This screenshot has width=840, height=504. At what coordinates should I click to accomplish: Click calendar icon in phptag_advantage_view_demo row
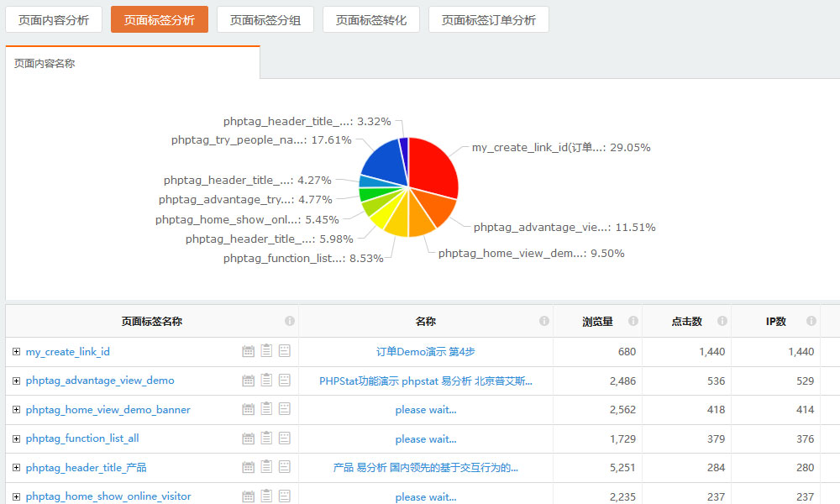coord(248,381)
